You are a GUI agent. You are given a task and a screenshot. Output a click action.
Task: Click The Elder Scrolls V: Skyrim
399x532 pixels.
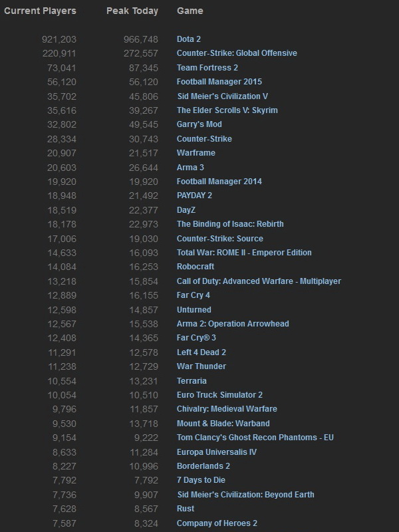(x=227, y=110)
